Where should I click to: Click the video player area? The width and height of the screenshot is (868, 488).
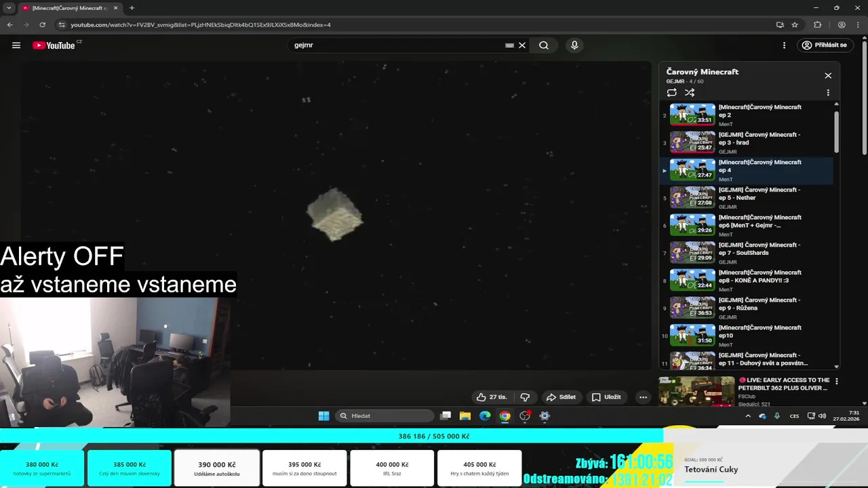tap(336, 216)
